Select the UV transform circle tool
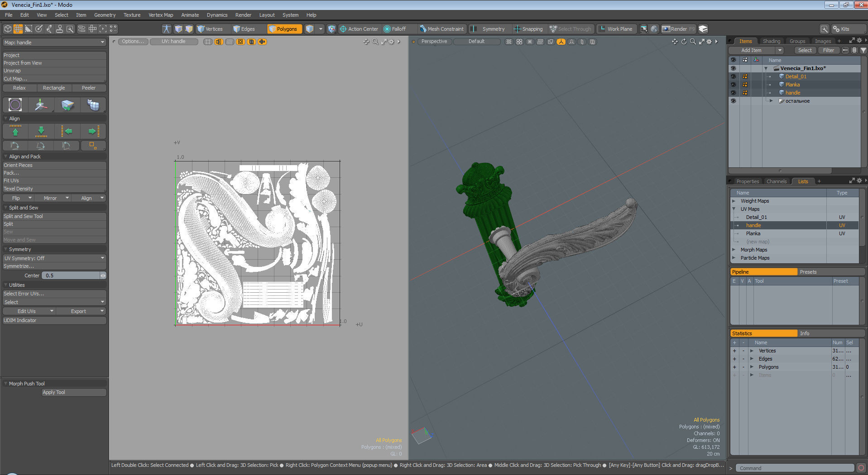 coord(15,105)
